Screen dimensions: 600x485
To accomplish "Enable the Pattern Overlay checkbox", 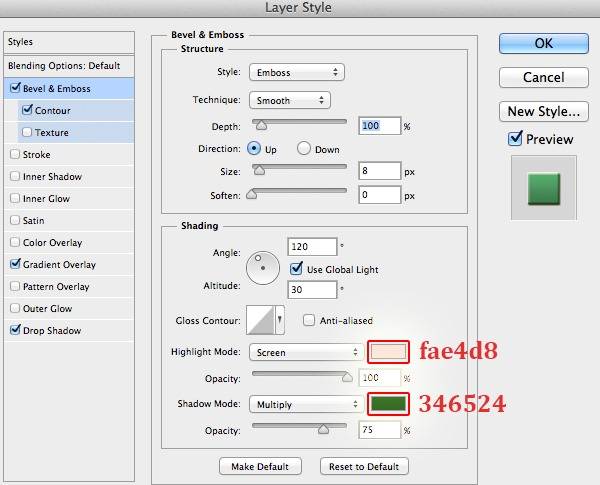I will [15, 286].
